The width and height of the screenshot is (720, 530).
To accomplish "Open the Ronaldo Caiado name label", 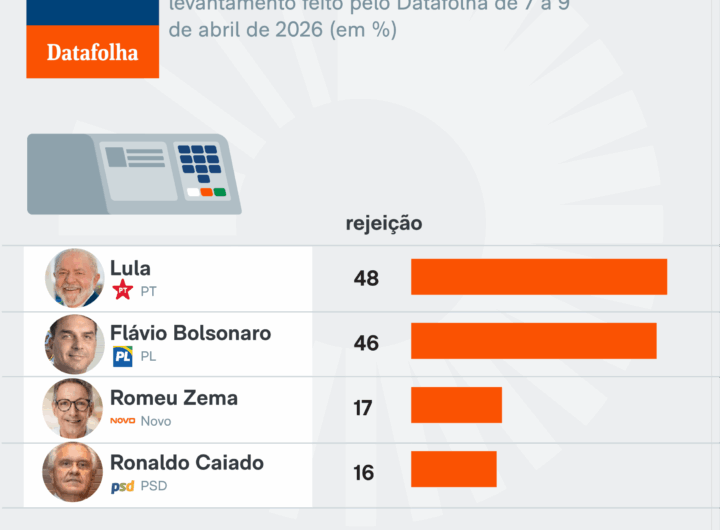I will pos(186,463).
